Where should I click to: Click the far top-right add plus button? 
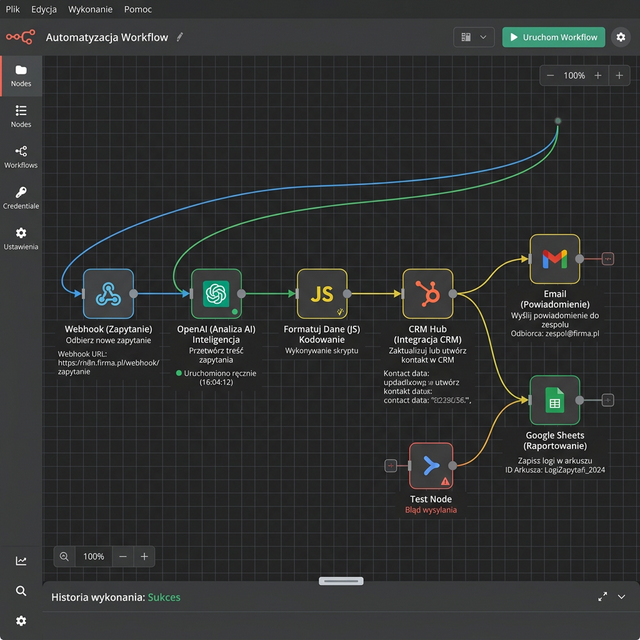619,76
